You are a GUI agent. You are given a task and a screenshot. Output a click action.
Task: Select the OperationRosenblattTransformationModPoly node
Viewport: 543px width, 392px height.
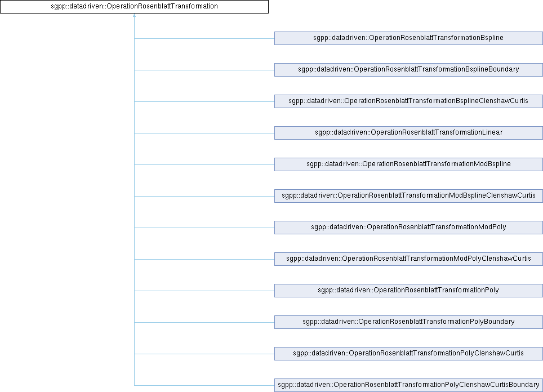tap(408, 227)
